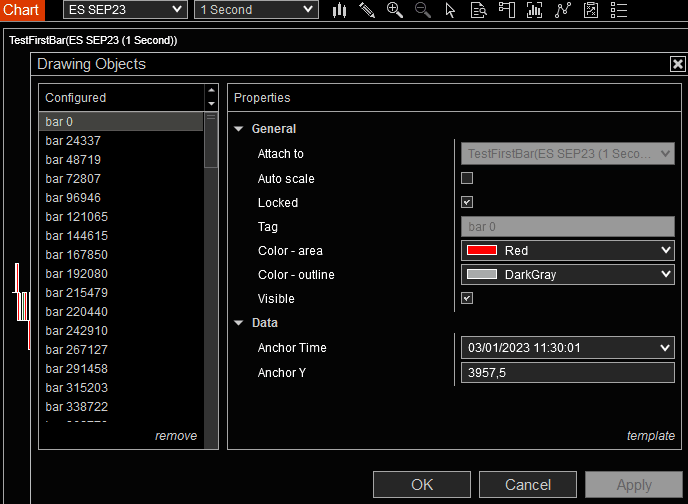Click the template link
This screenshot has height=504, width=688.
tap(651, 436)
